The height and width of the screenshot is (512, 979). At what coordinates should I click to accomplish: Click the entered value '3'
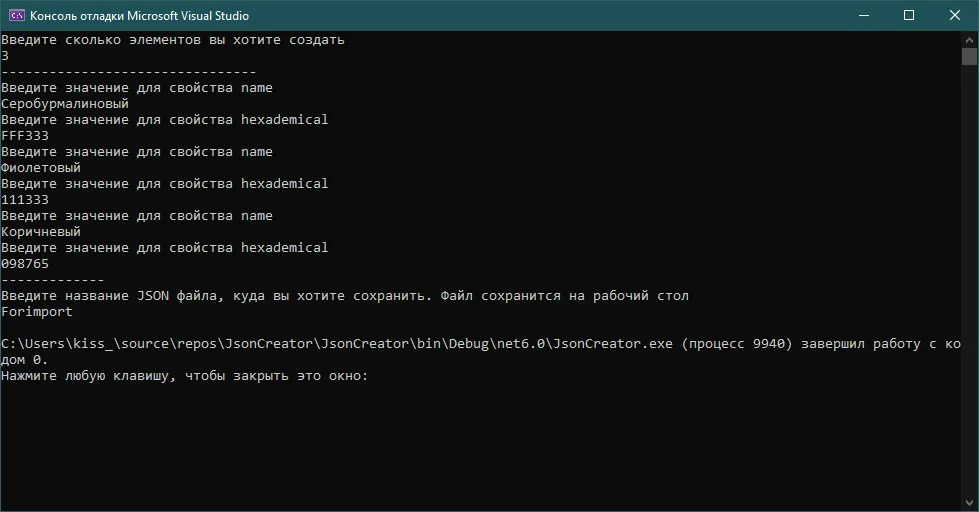click(x=5, y=56)
